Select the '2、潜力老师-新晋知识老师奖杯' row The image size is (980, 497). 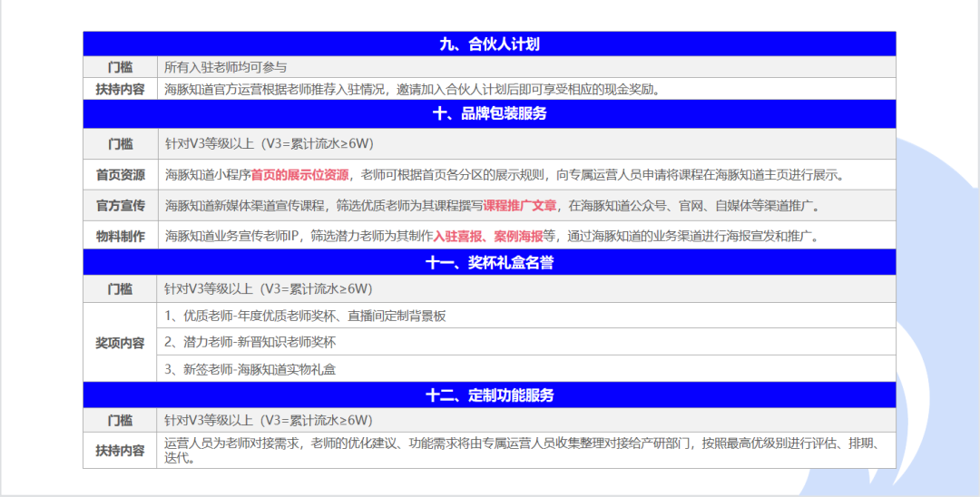(526, 342)
